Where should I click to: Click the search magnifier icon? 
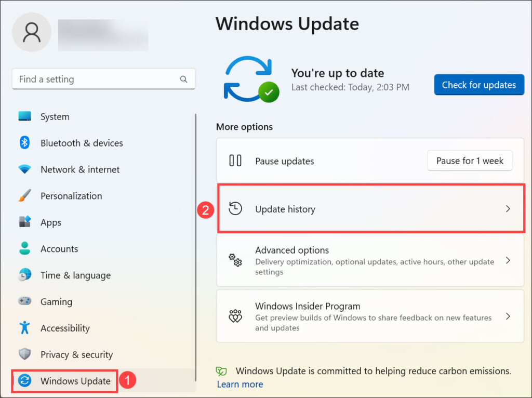point(183,79)
